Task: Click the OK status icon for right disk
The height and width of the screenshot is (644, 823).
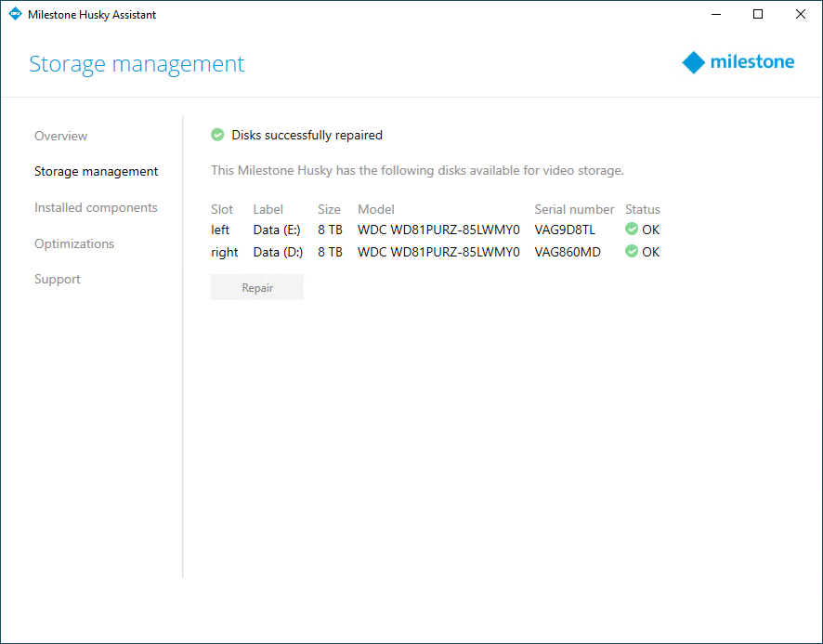Action: [632, 252]
